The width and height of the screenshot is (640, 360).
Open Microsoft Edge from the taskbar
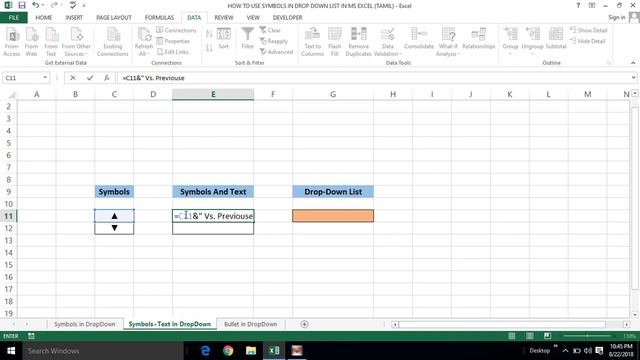[205, 351]
